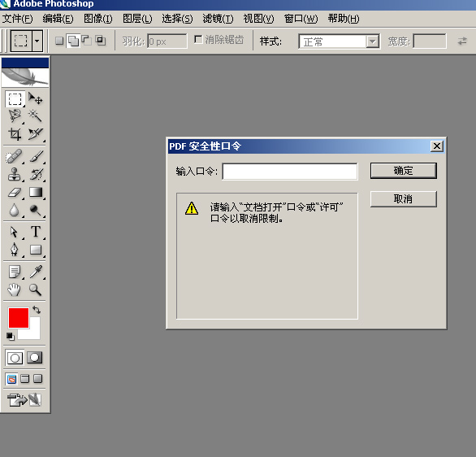
Task: Choose the Healing Brush tool
Action: click(15, 156)
